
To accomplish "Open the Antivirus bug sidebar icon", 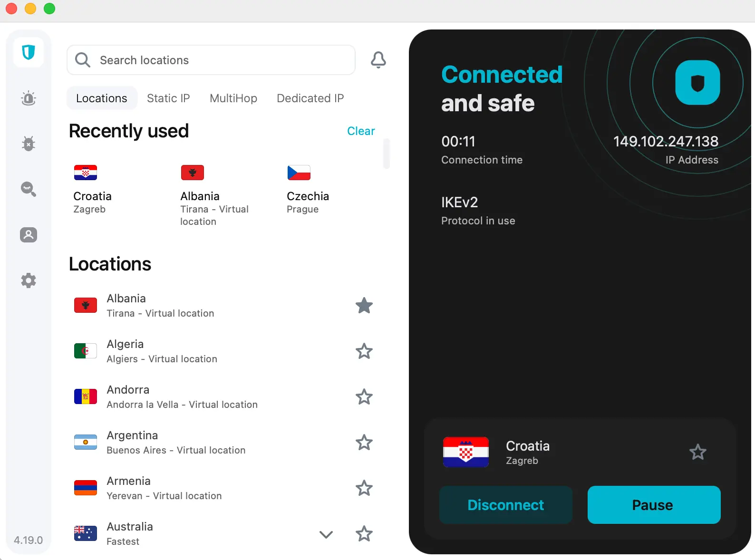I will (29, 143).
